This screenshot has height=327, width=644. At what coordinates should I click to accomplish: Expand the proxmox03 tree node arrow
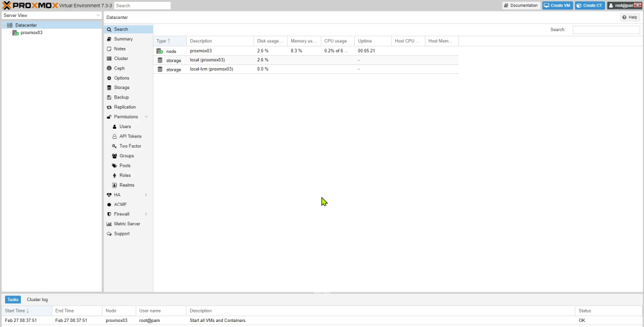(x=10, y=33)
